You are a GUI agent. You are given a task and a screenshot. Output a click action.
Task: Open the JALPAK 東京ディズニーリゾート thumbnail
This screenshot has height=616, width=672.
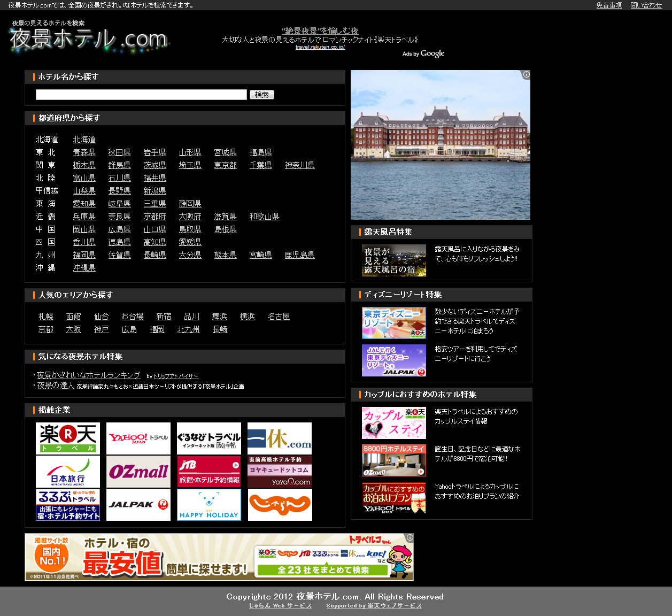pos(394,360)
